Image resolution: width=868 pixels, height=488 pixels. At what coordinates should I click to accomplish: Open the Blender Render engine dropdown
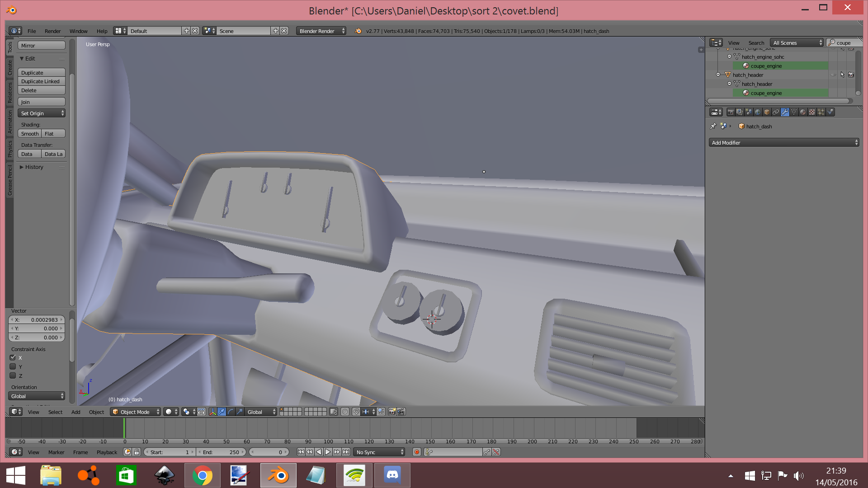pos(321,31)
